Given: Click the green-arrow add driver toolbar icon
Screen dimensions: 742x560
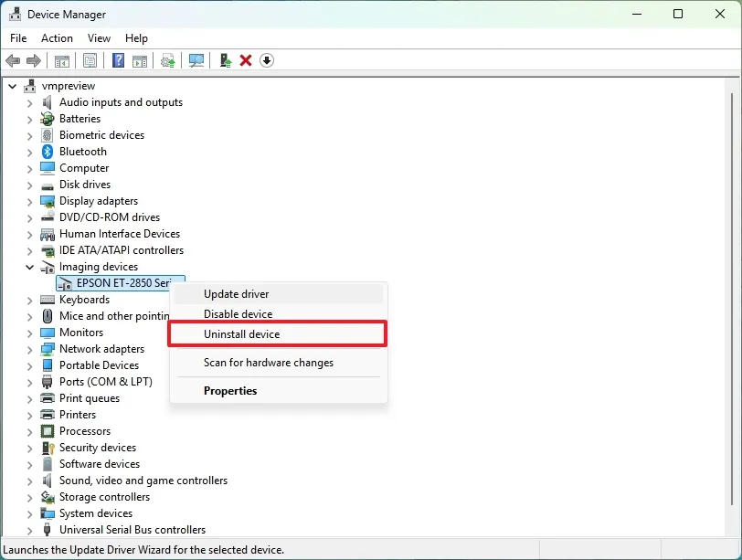Looking at the screenshot, I should click(225, 60).
